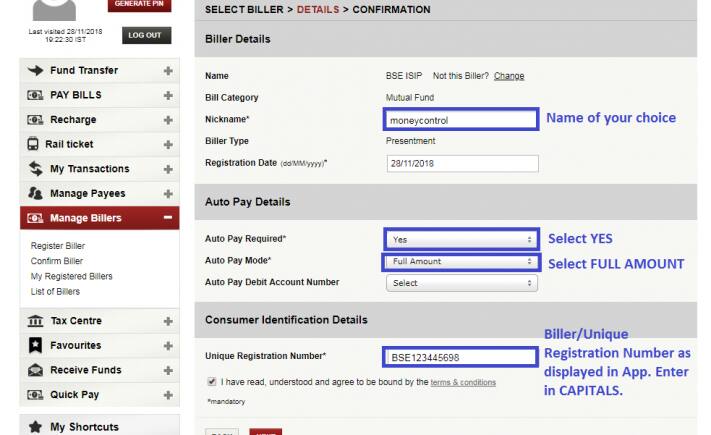Viewport: 711px width, 435px height.
Task: Open the Auto Pay Mode dropdown
Action: pyautogui.click(x=461, y=262)
